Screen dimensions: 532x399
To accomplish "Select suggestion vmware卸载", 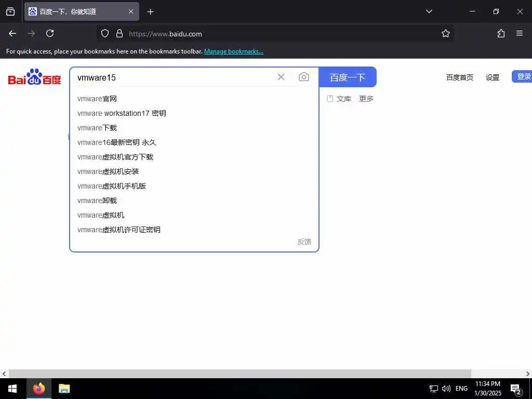I will pos(194,201).
